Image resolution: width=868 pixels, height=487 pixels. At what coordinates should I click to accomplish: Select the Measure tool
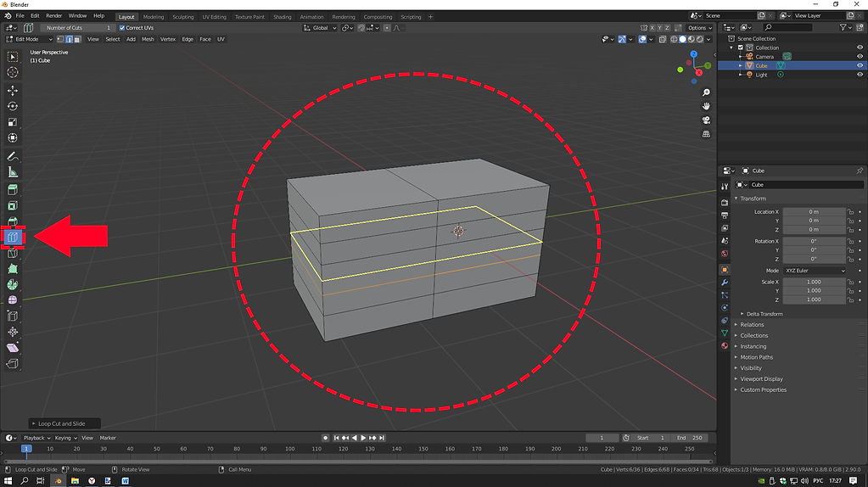[12, 172]
